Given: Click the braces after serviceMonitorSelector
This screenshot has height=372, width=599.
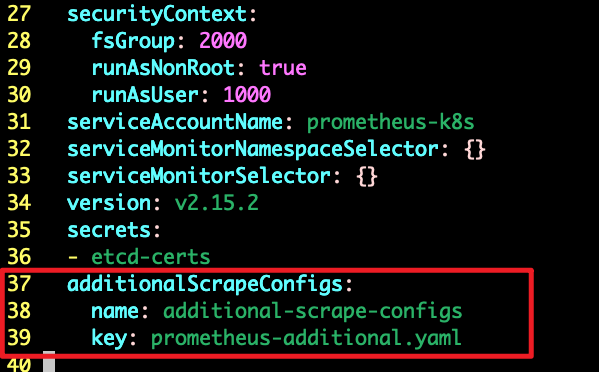Looking at the screenshot, I should click(x=367, y=176).
